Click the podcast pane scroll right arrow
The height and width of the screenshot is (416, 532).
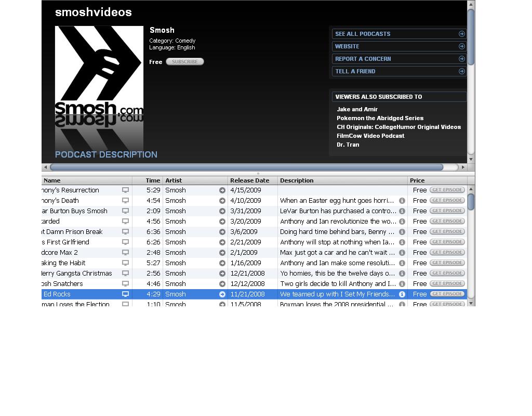[463, 167]
